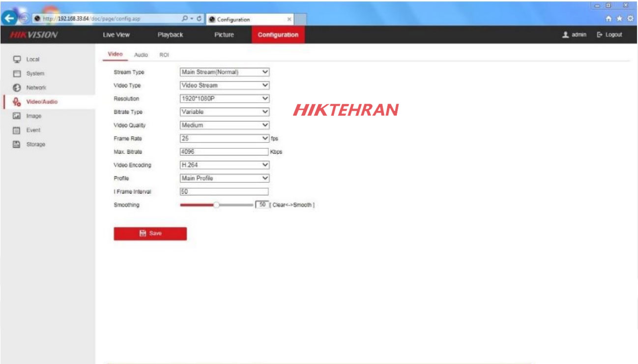Open the Video Encoding dropdown

(x=225, y=165)
